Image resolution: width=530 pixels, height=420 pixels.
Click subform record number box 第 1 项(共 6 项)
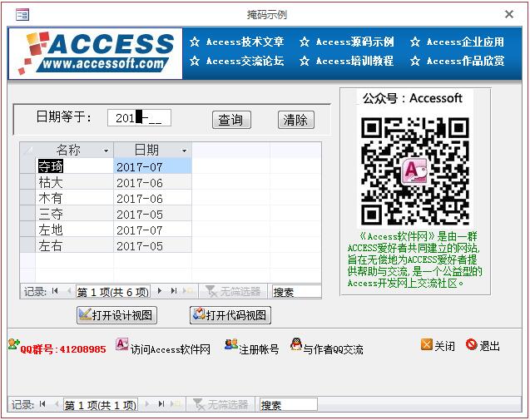pos(113,291)
